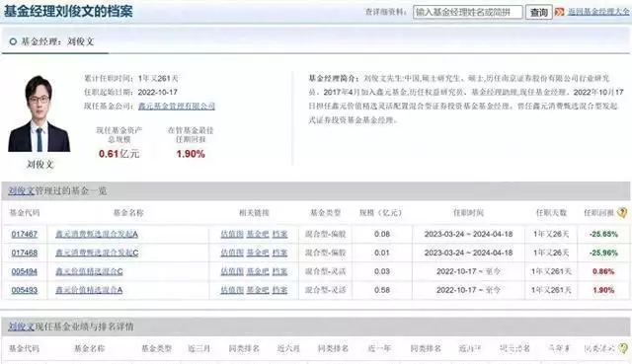Click the RSS icon beside the search button
632x364 pixels.
pyautogui.click(x=559, y=12)
